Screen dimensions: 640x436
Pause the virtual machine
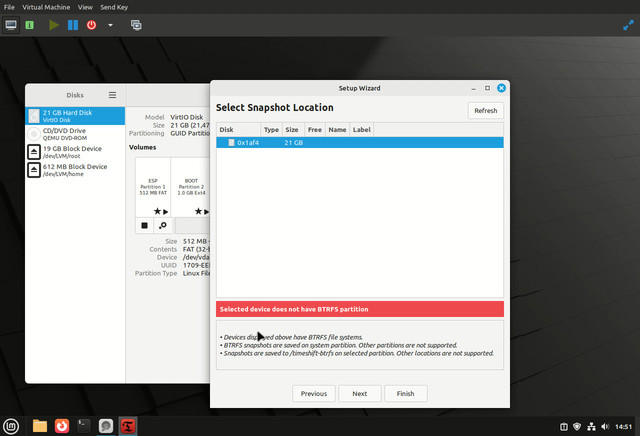click(73, 25)
